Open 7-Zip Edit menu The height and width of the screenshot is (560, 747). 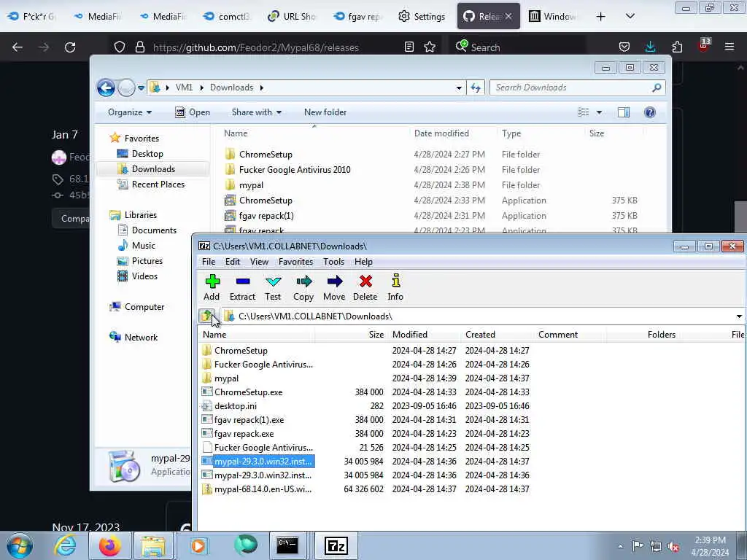[233, 262]
